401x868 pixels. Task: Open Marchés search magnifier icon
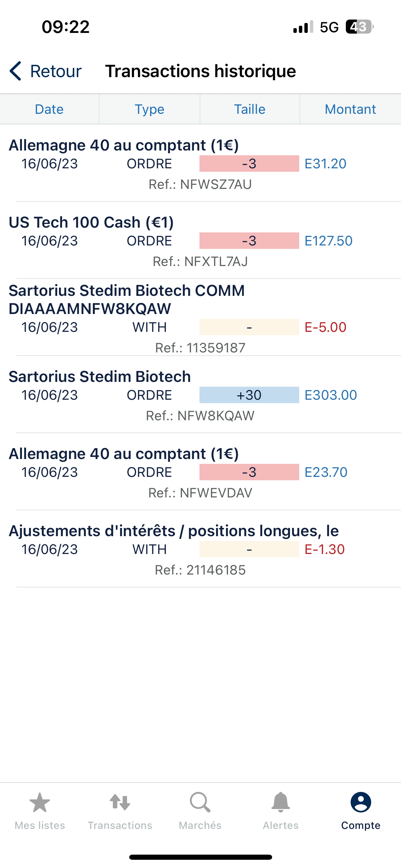(x=200, y=803)
